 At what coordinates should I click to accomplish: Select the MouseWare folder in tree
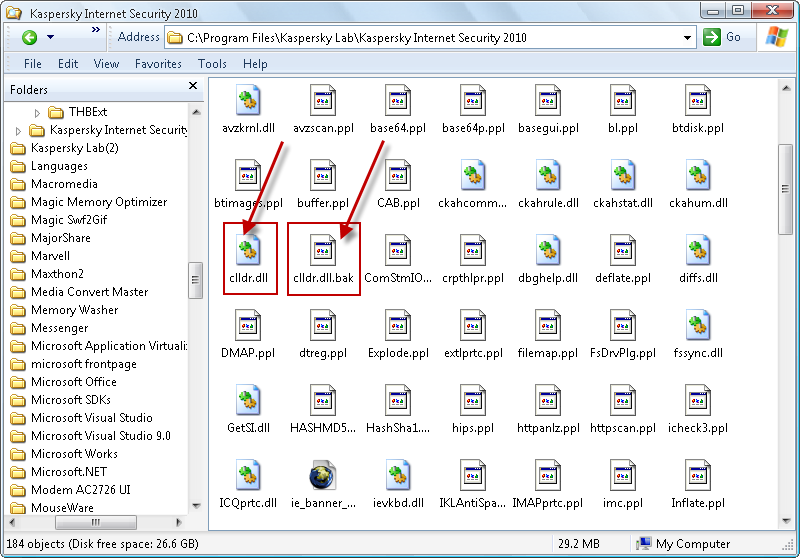tap(53, 508)
